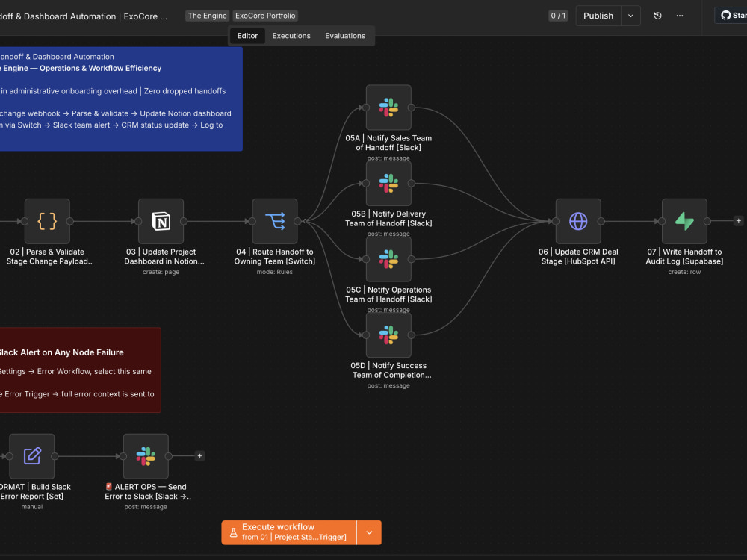Open the 05C Notify Operations Team Slack node
This screenshot has width=747, height=560.
[x=388, y=259]
